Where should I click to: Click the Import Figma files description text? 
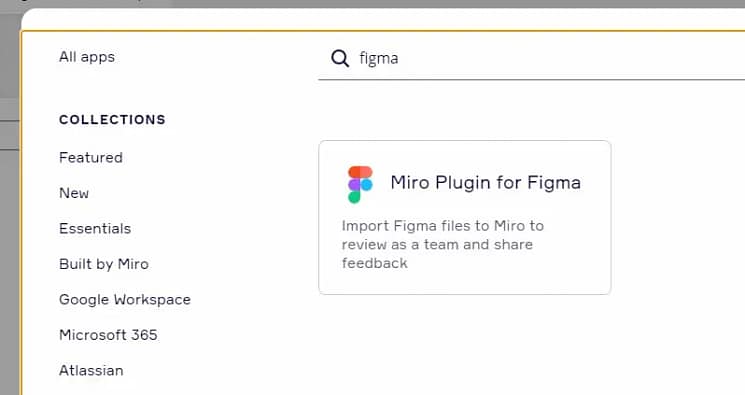442,244
